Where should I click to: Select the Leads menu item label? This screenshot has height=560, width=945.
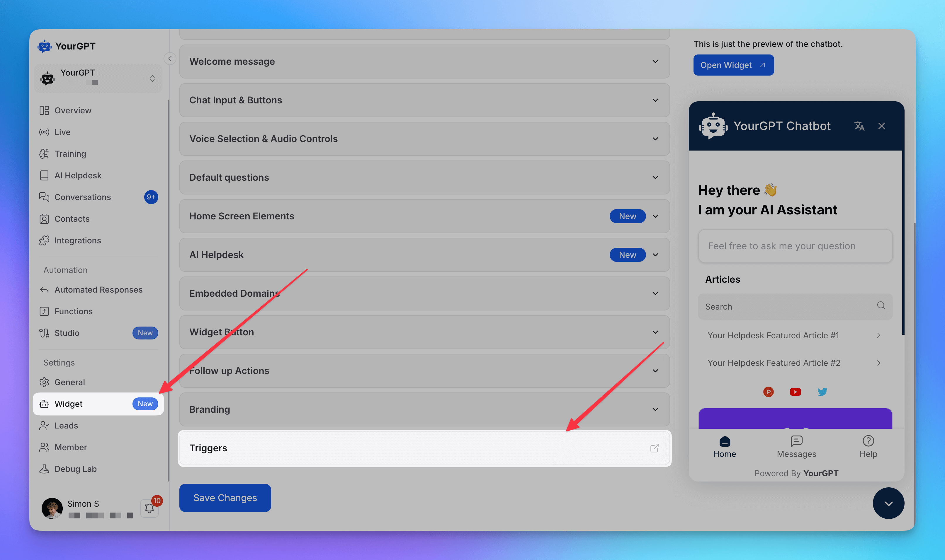point(66,425)
